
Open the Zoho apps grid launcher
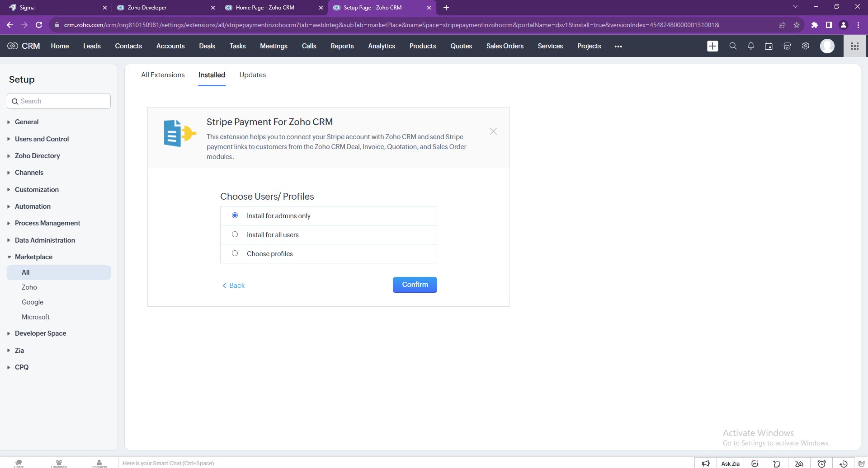tap(855, 46)
